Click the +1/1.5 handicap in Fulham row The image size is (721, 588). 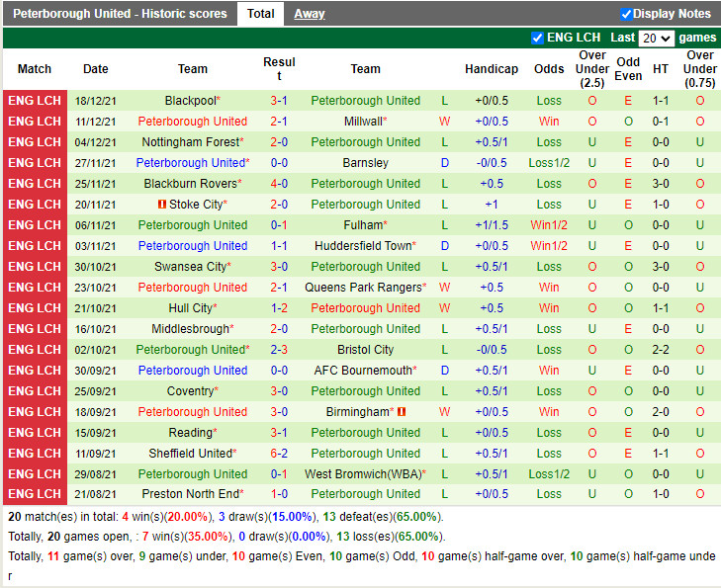(x=492, y=225)
